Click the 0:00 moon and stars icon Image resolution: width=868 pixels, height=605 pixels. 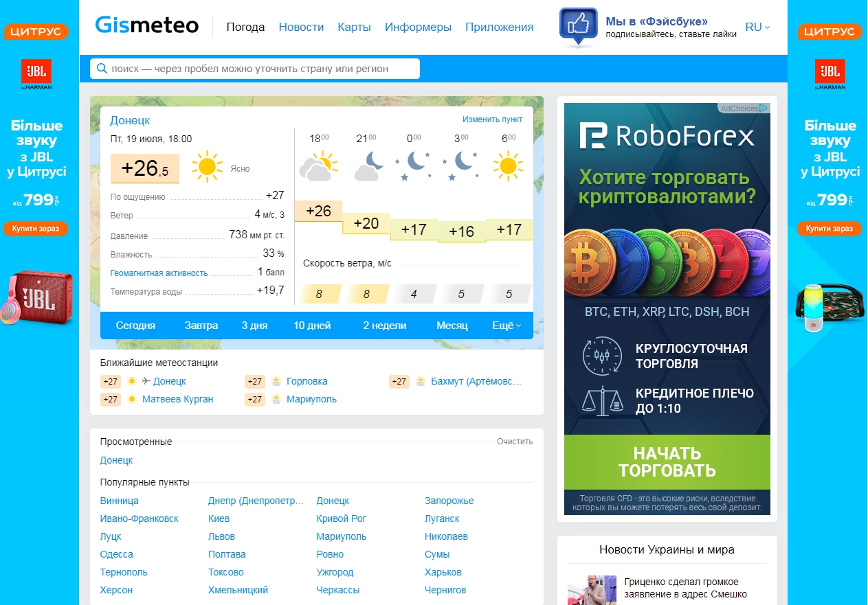414,166
